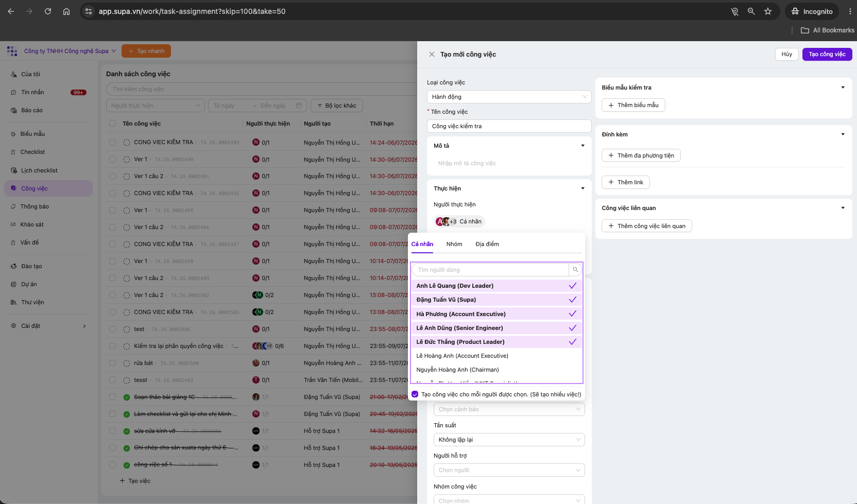
Task: Click Thêm công việc liên quan button
Action: point(647,226)
